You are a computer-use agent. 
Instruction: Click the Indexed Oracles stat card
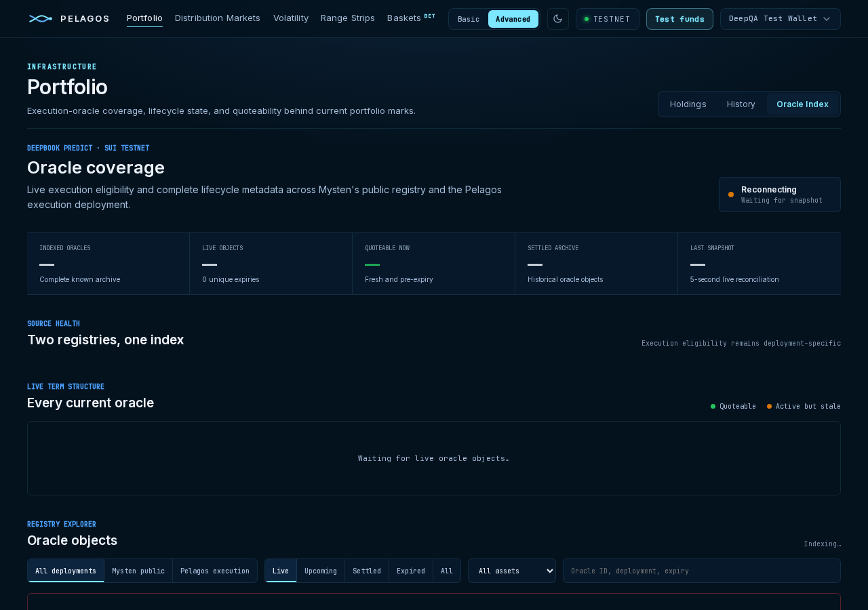(108, 264)
